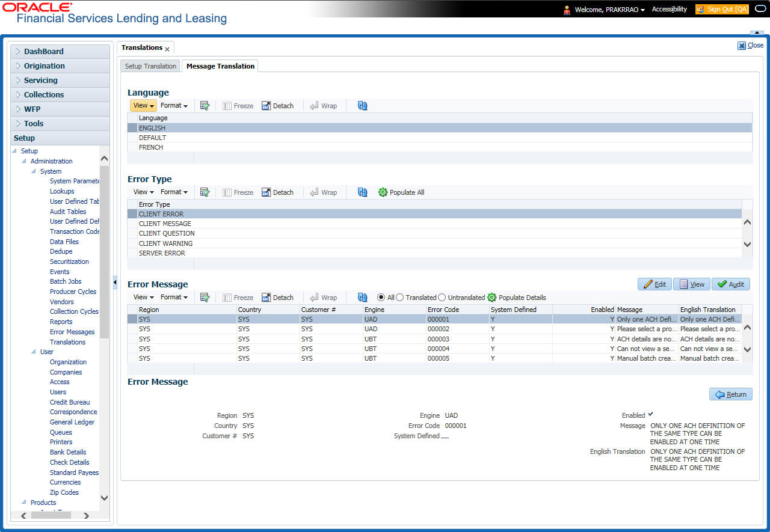The image size is (770, 532).
Task: Close the Translations tab with its X
Action: point(167,49)
